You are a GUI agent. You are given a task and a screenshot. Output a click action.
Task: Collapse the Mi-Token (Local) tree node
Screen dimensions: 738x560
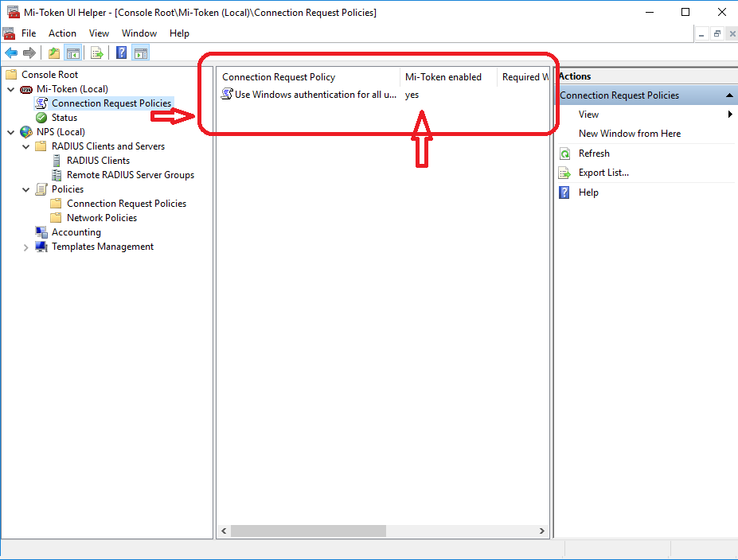[11, 89]
